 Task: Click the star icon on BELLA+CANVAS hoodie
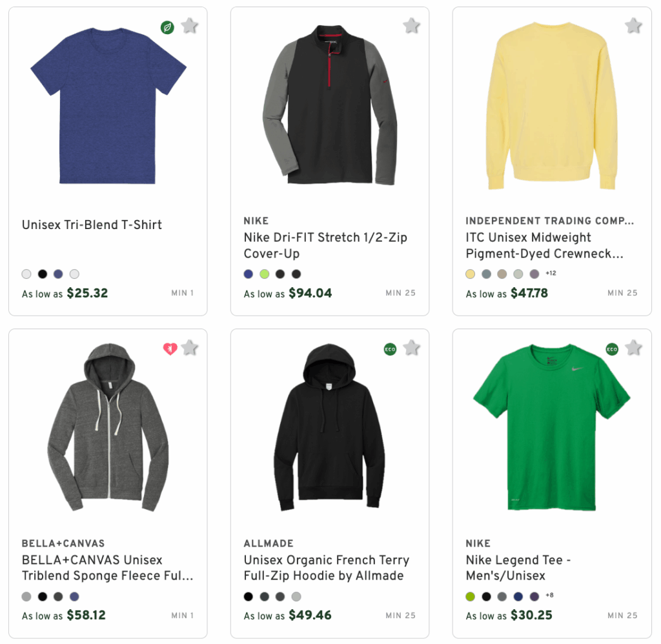coord(189,348)
